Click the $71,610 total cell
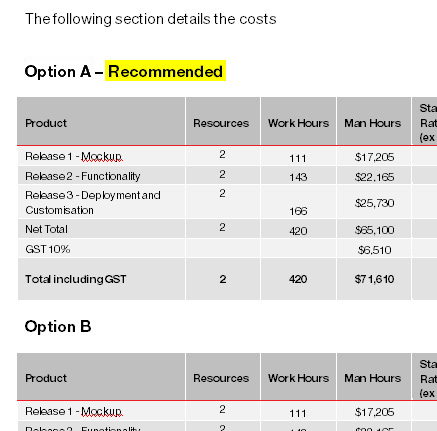This screenshot has width=437, height=431. click(x=374, y=279)
